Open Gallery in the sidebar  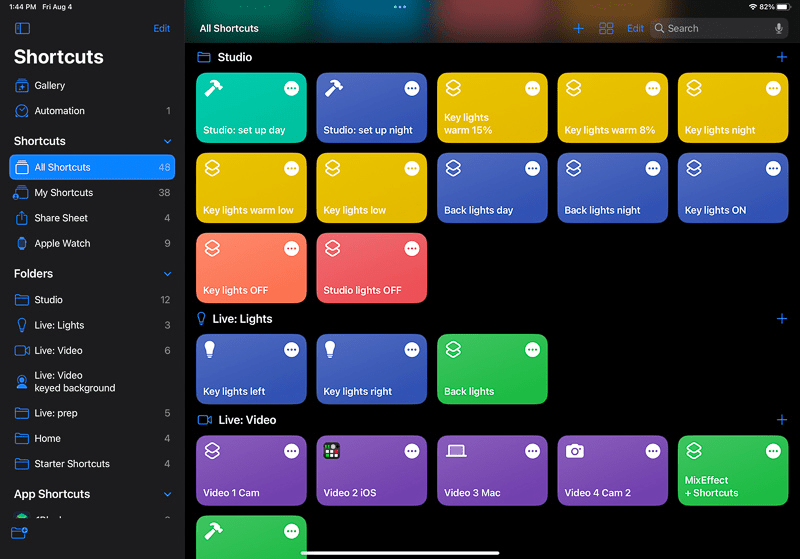point(92,85)
